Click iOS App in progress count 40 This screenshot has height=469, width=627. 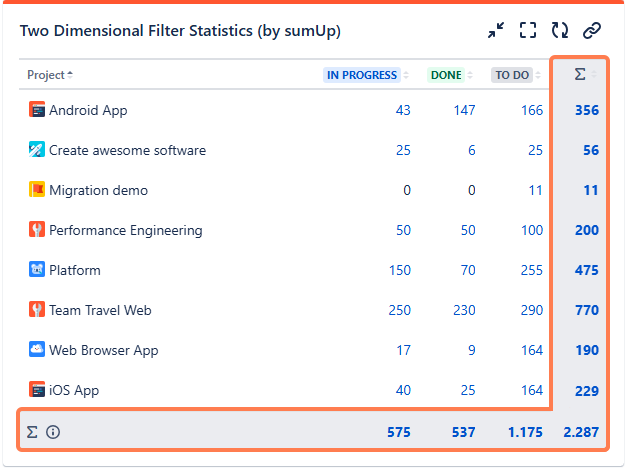(x=402, y=390)
